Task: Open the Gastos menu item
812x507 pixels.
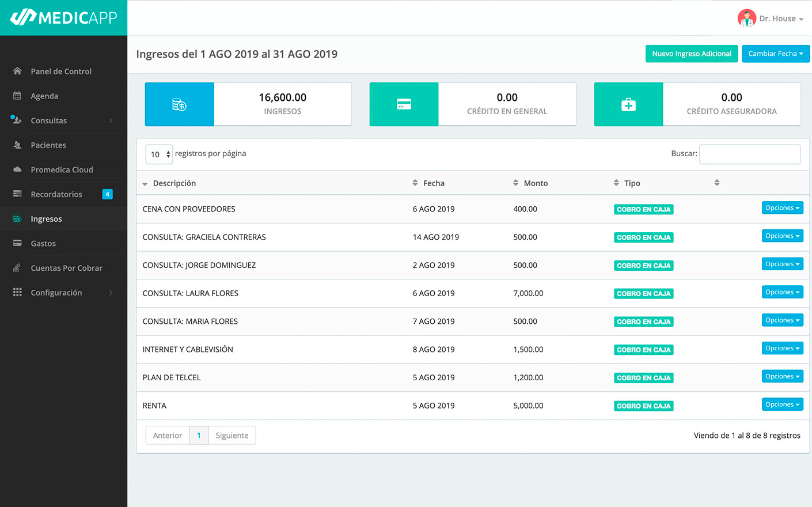Action: click(63, 244)
